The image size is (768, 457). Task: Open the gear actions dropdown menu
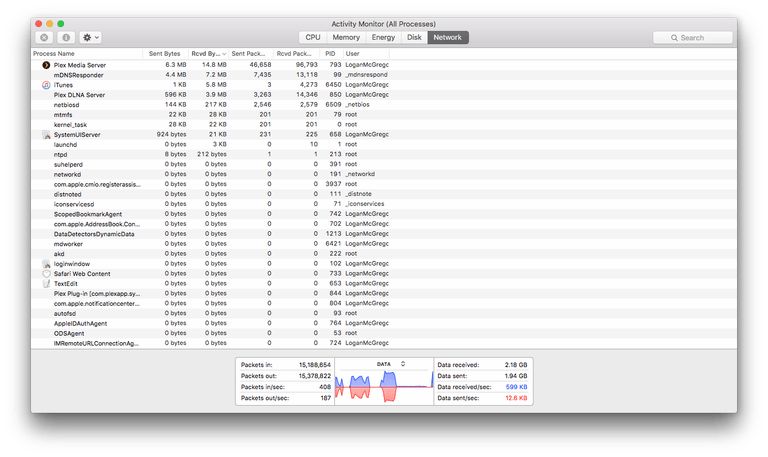point(91,37)
